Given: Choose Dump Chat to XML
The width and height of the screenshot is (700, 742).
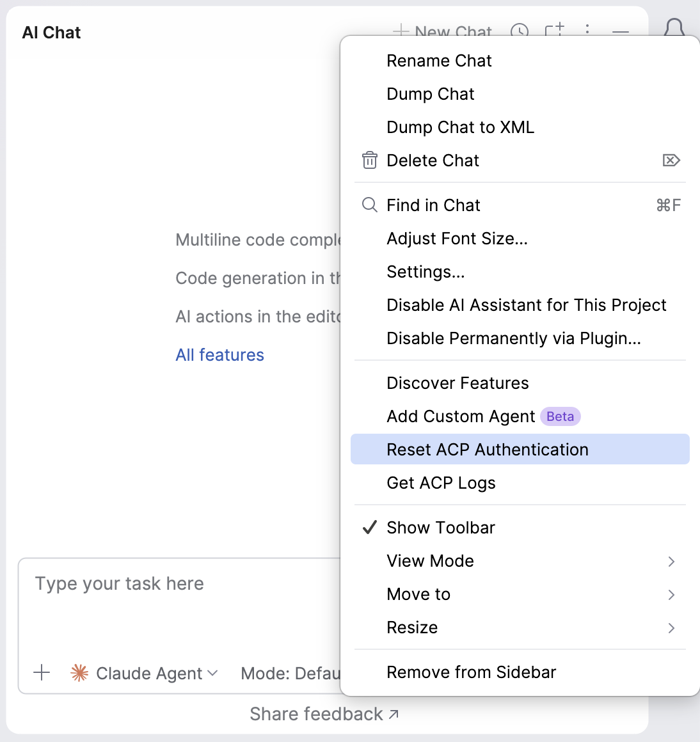Looking at the screenshot, I should point(460,127).
